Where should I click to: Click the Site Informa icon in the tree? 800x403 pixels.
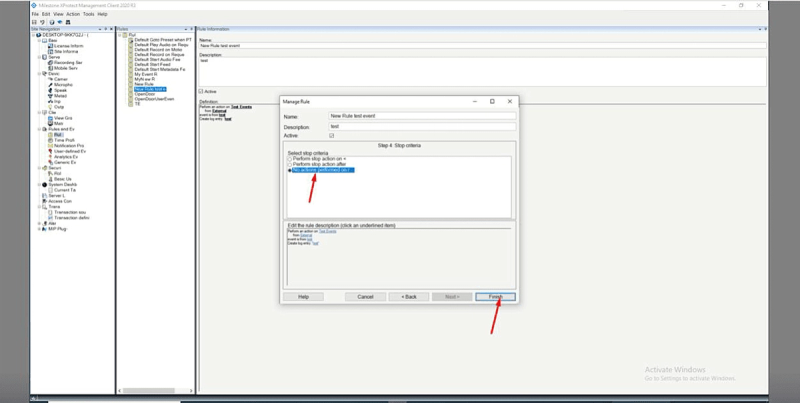click(51, 52)
